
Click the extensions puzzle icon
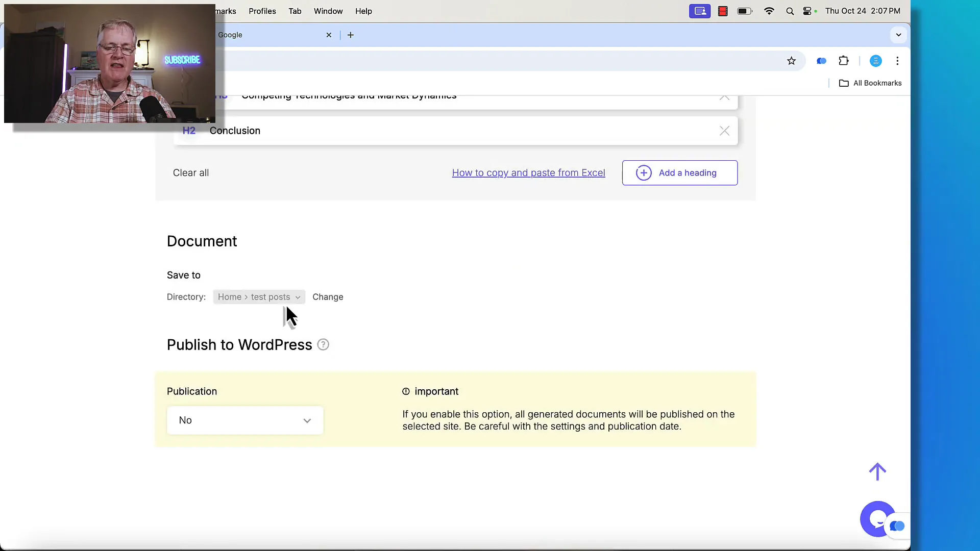pyautogui.click(x=844, y=61)
